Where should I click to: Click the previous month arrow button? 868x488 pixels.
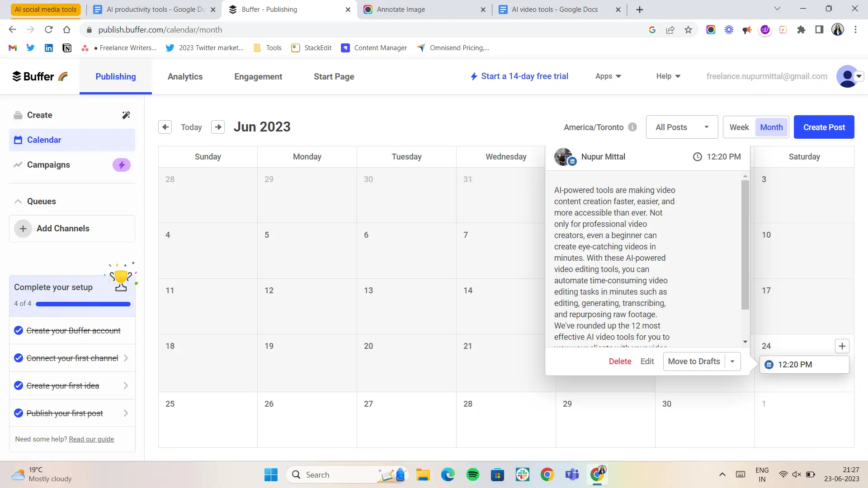165,127
